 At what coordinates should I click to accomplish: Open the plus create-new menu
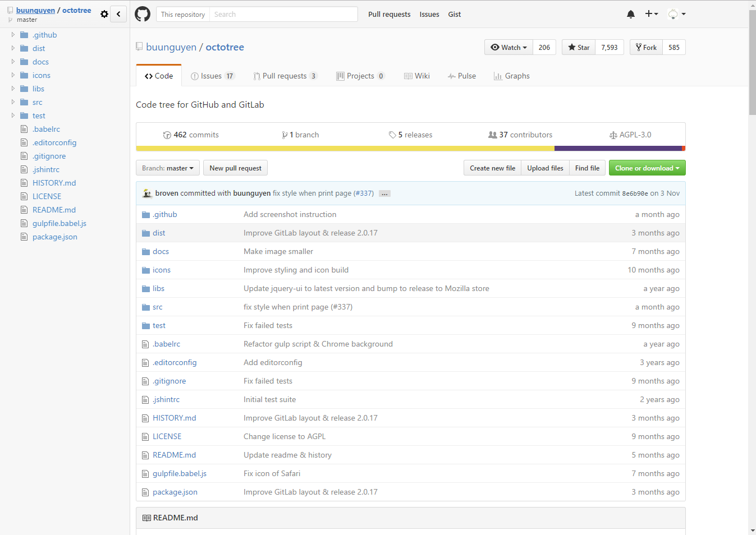point(651,14)
